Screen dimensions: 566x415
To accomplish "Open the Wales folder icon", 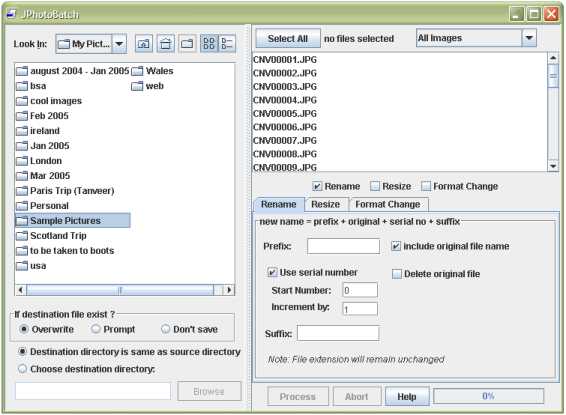I will (x=137, y=71).
